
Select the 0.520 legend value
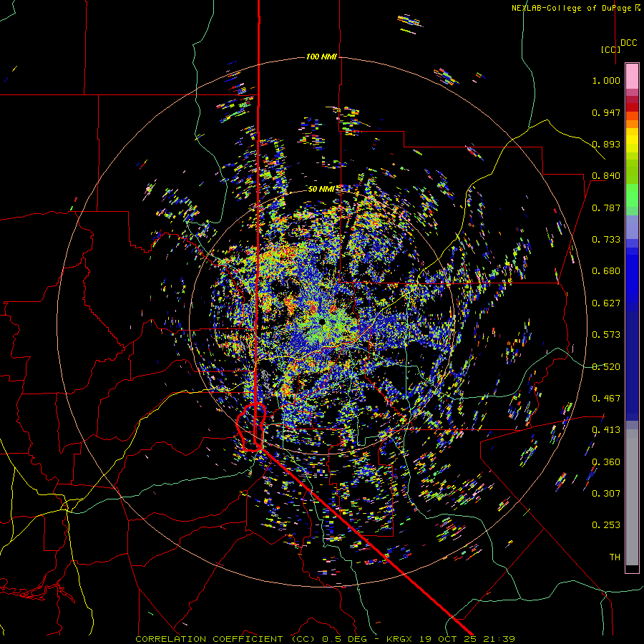606,367
